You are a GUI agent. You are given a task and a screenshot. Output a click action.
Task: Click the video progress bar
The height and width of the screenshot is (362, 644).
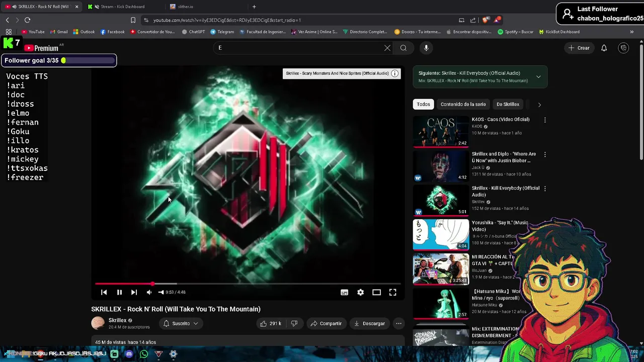pyautogui.click(x=248, y=284)
